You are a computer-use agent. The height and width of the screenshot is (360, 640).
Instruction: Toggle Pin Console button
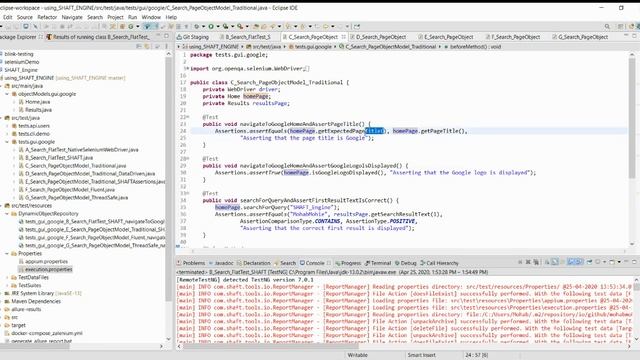click(589, 262)
